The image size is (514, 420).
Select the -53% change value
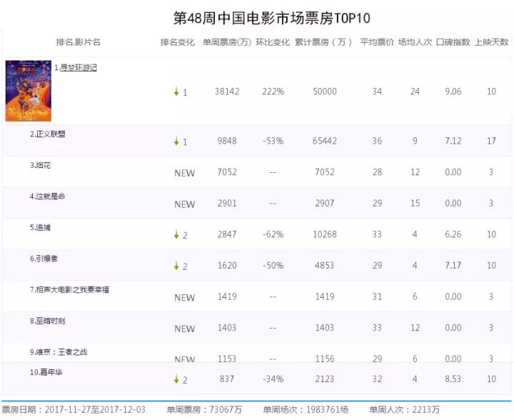point(273,141)
